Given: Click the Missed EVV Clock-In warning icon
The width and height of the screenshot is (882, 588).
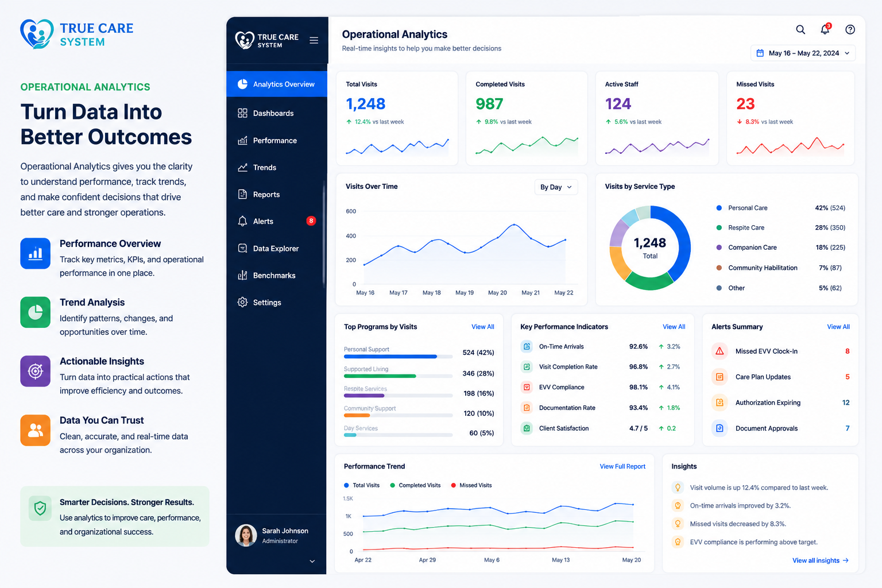Looking at the screenshot, I should pyautogui.click(x=719, y=351).
